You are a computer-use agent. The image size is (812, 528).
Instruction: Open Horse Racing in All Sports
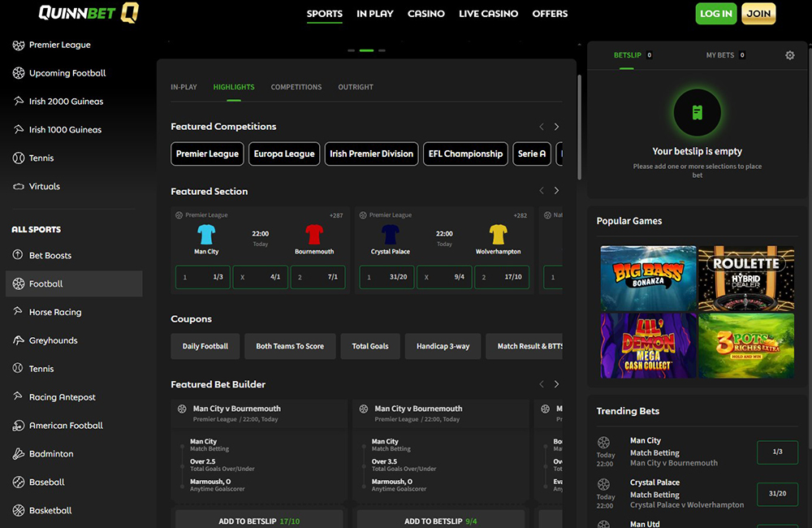click(74, 312)
